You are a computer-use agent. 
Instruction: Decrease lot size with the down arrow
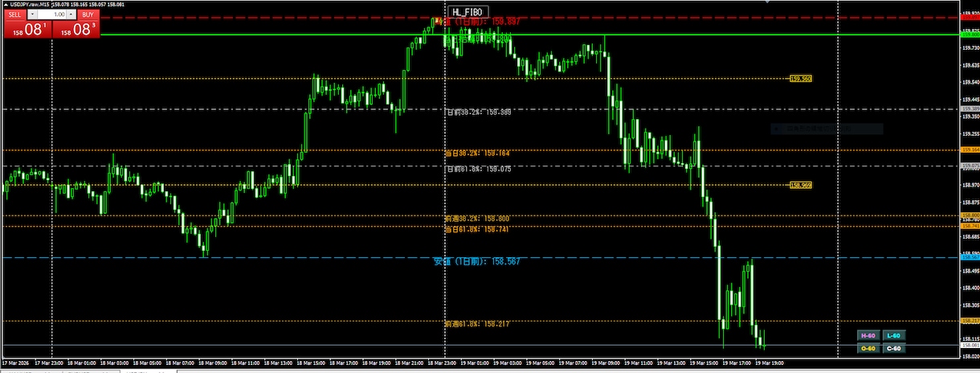point(31,14)
